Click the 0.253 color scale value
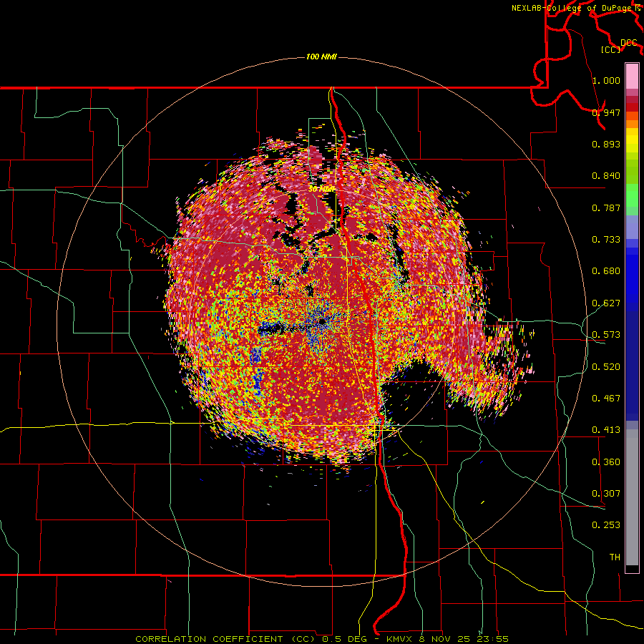 click(606, 525)
